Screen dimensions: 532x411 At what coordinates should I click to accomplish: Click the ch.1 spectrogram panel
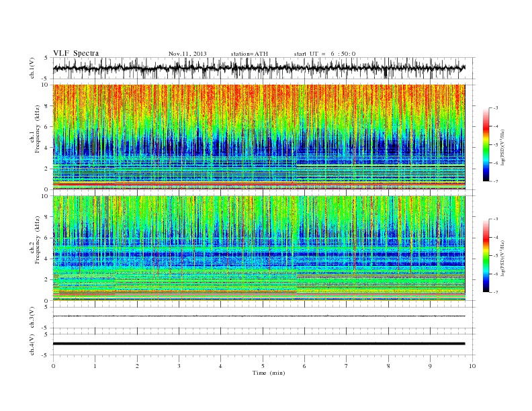point(259,137)
